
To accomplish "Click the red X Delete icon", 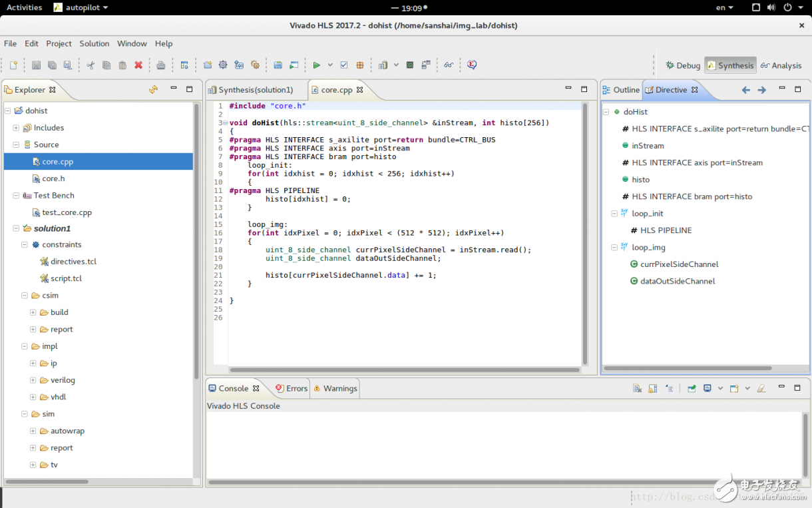I will (x=138, y=65).
